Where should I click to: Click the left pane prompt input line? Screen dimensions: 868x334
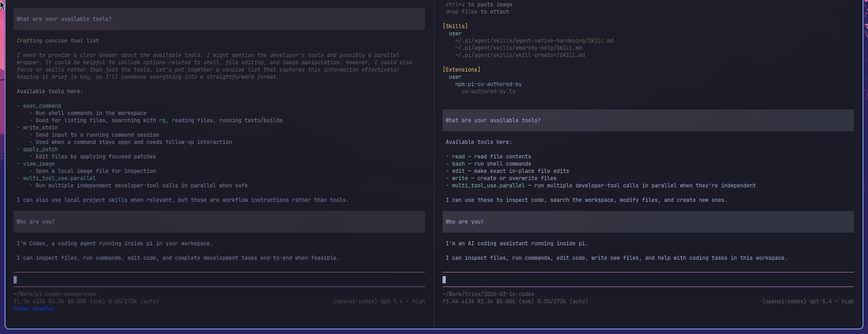pyautogui.click(x=219, y=280)
